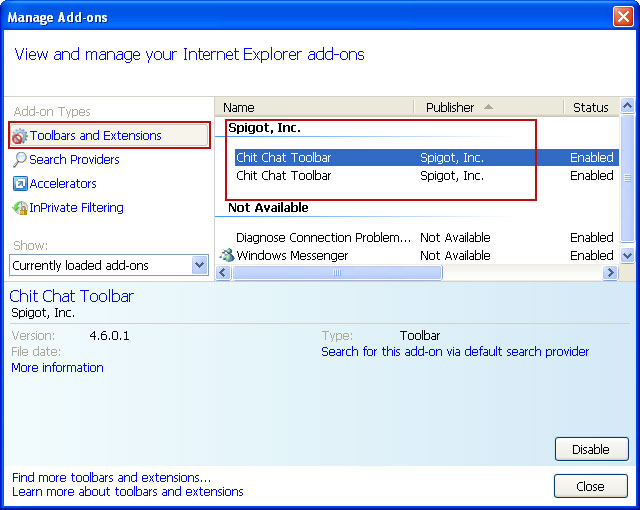
Task: Click the vertical scrollbar up arrow
Action: [627, 106]
